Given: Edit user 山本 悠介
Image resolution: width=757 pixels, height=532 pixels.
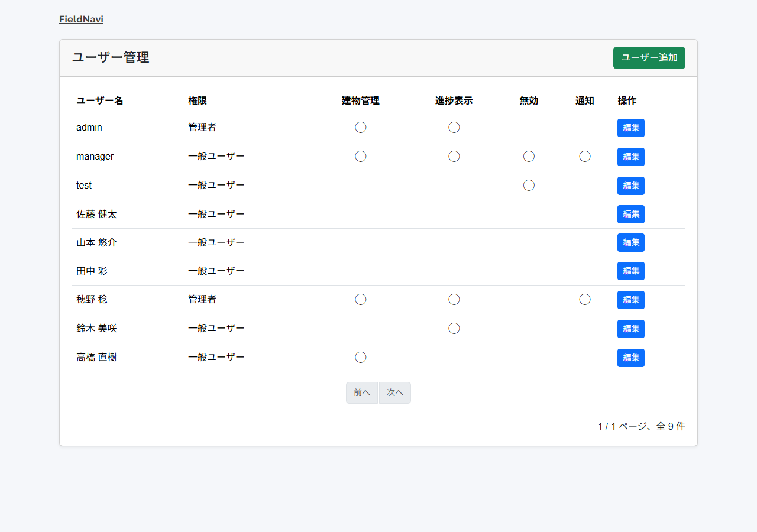Looking at the screenshot, I should [631, 242].
